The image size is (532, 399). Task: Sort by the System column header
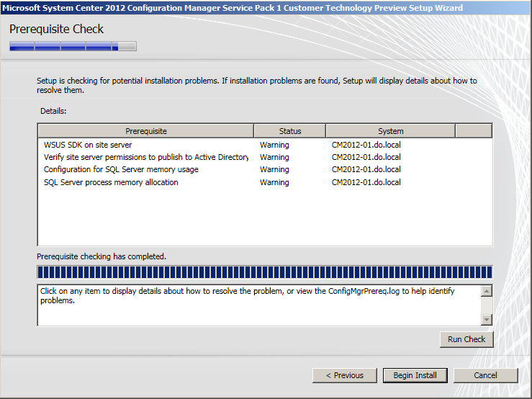[390, 131]
